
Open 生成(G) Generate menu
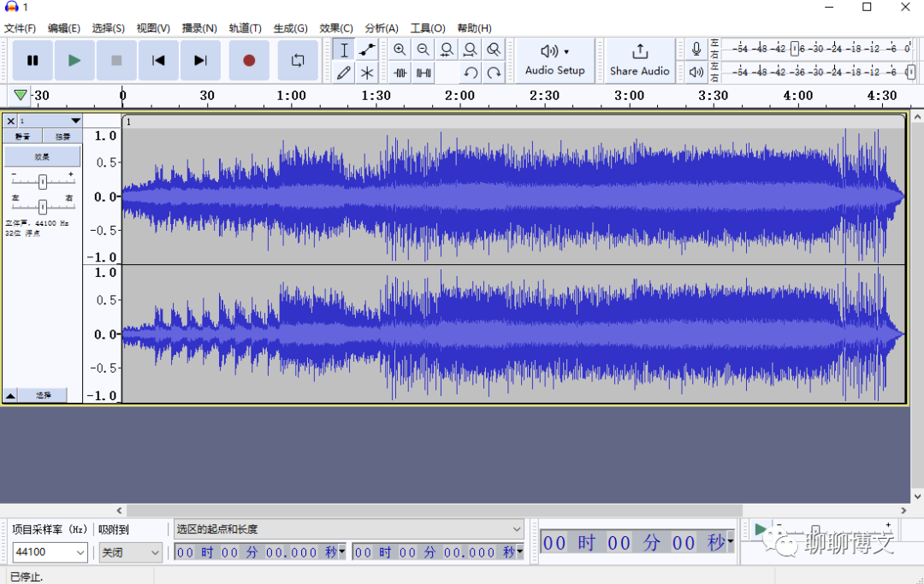(291, 28)
